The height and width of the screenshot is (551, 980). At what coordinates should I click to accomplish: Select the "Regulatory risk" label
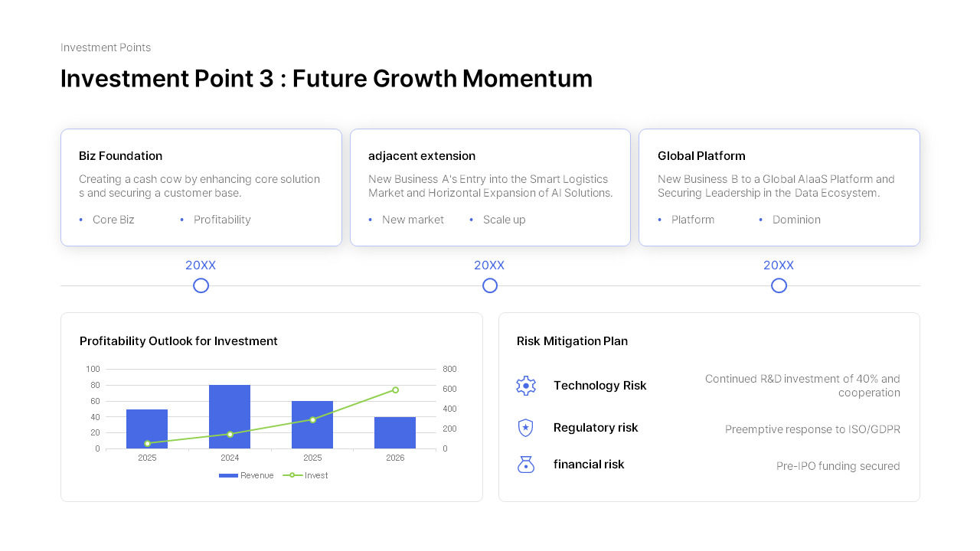pos(596,428)
